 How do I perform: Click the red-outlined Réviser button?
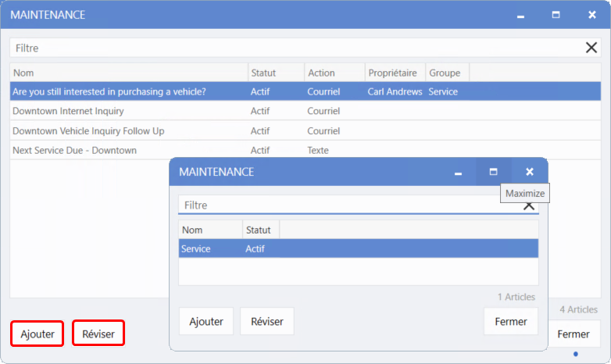tap(98, 334)
